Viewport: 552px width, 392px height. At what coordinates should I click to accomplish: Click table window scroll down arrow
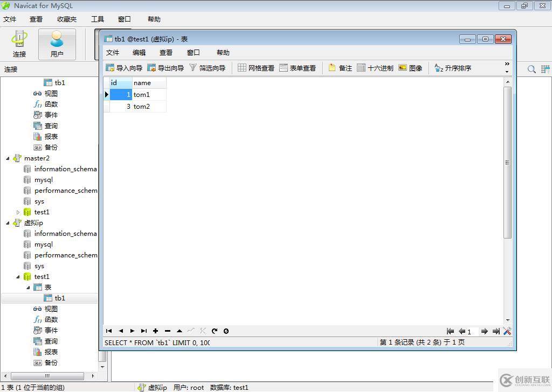point(507,320)
